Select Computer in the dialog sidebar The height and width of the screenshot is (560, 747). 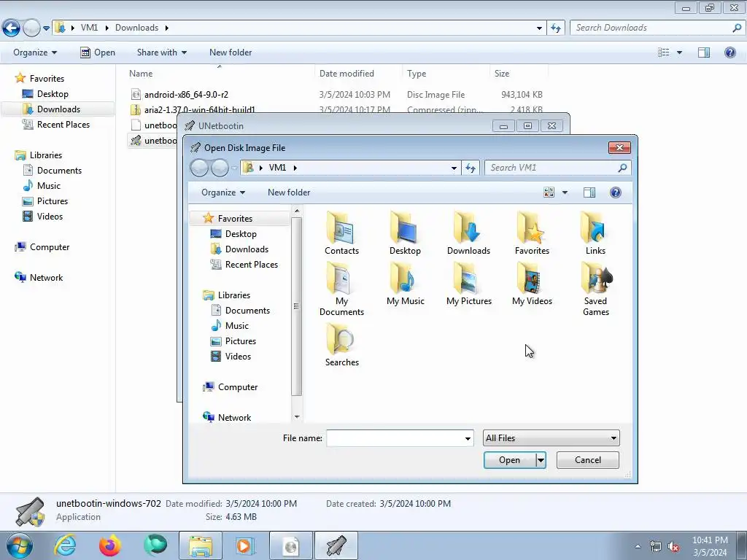tap(237, 387)
